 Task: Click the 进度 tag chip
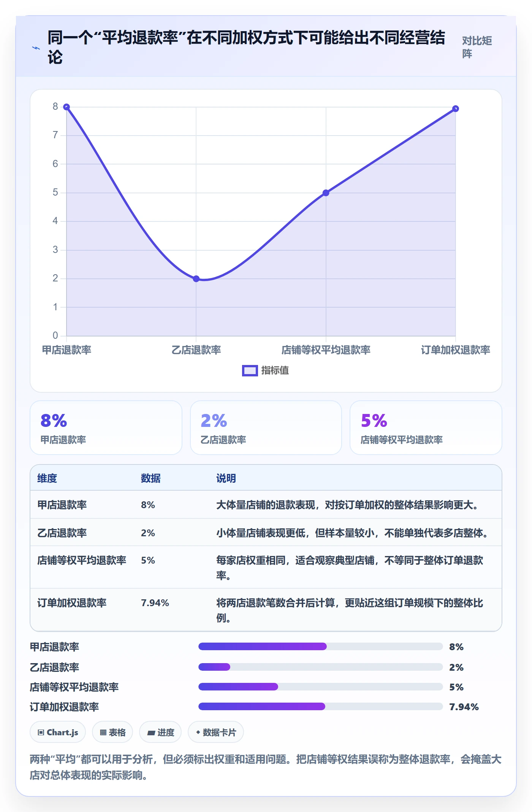160,732
